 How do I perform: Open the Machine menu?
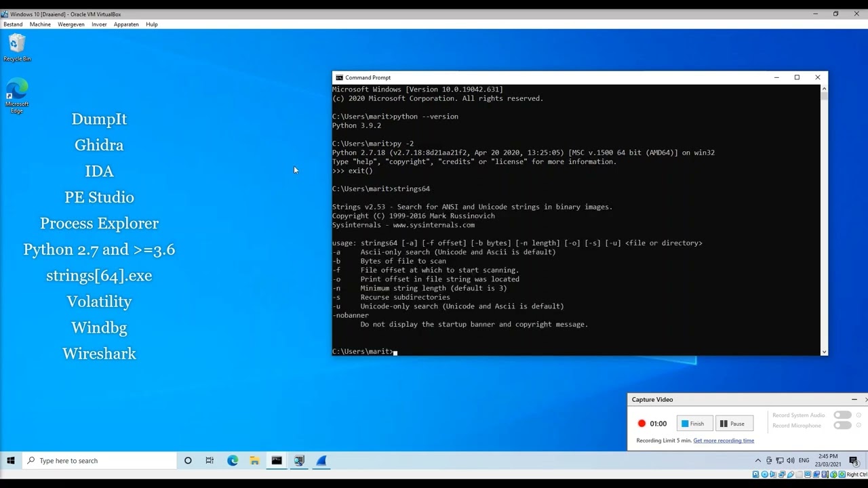[40, 24]
